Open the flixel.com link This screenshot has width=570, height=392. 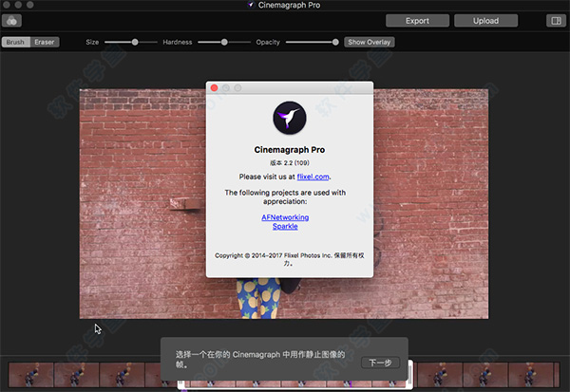(313, 177)
